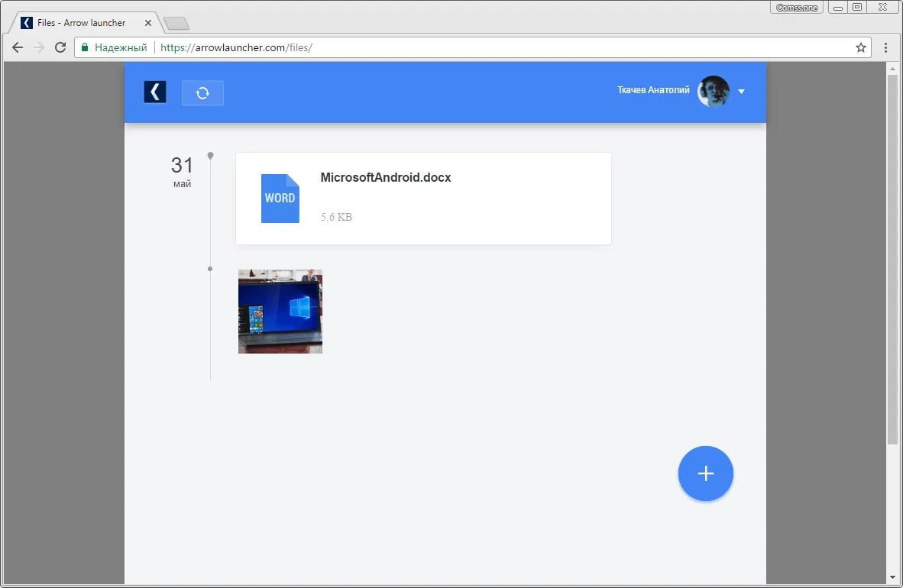Open a new browser tab
This screenshot has height=588, width=903.
click(176, 22)
